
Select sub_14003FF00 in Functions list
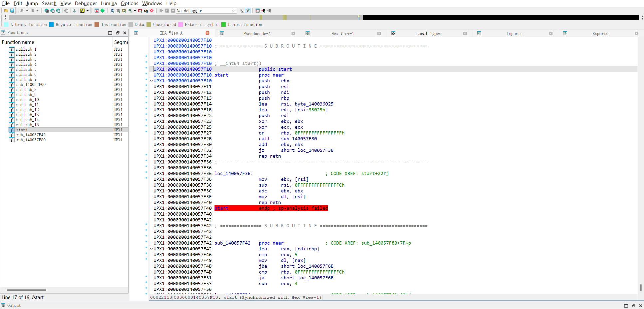point(31,84)
